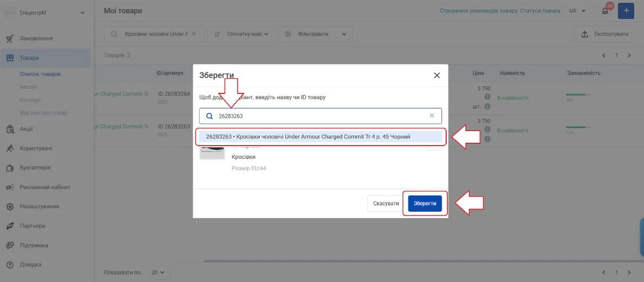Click the info icon beside 'шт.' label

point(487,106)
